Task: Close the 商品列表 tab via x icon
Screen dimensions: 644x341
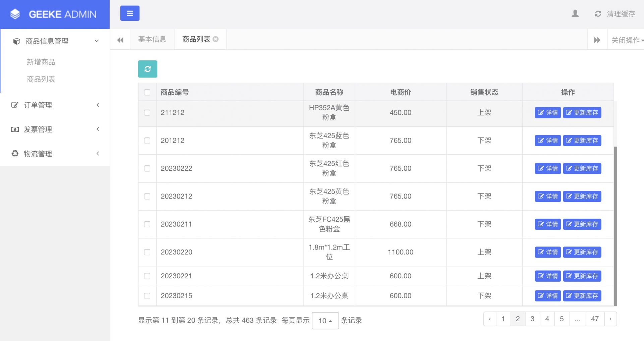Action: click(216, 39)
